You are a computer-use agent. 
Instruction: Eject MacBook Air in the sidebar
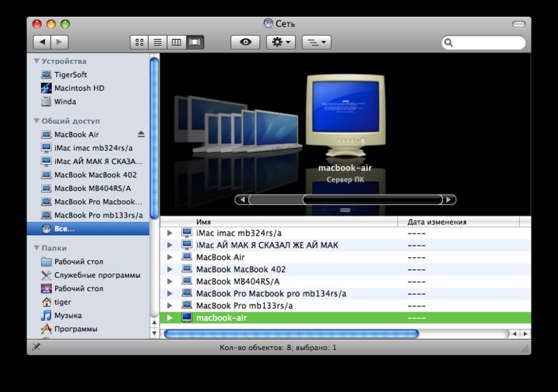pos(141,134)
